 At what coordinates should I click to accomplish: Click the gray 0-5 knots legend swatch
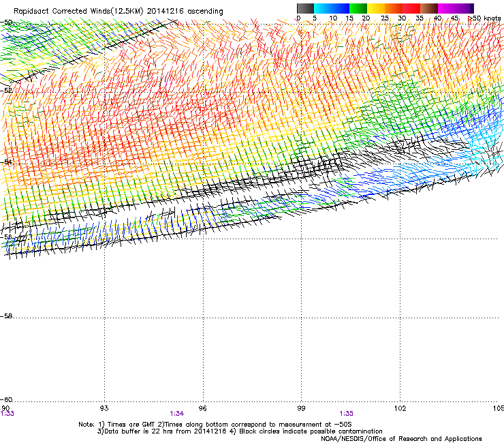(305, 8)
